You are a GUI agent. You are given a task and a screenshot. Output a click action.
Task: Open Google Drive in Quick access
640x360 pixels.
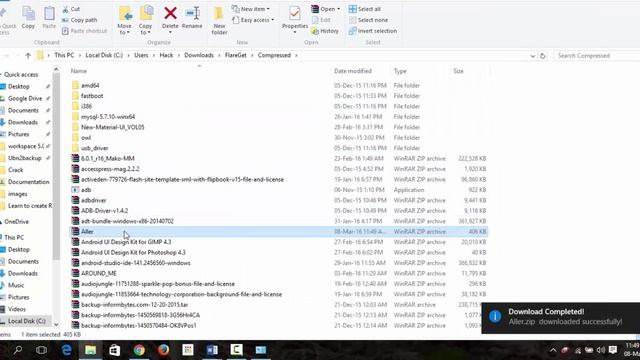[x=25, y=98]
